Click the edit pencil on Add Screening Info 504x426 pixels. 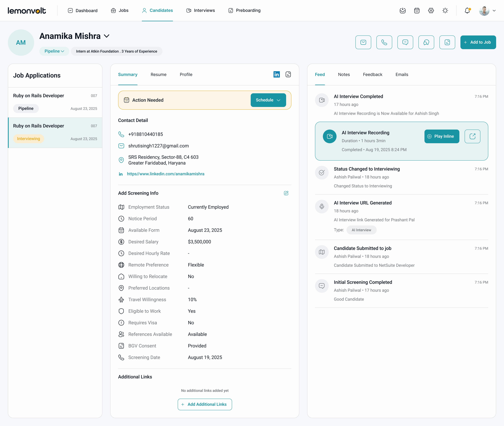[x=286, y=193]
